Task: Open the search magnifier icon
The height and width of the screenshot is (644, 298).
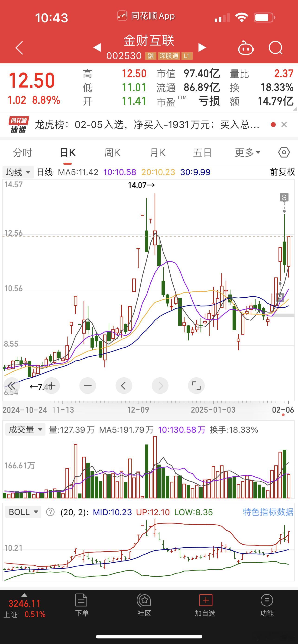Action: 276,48
